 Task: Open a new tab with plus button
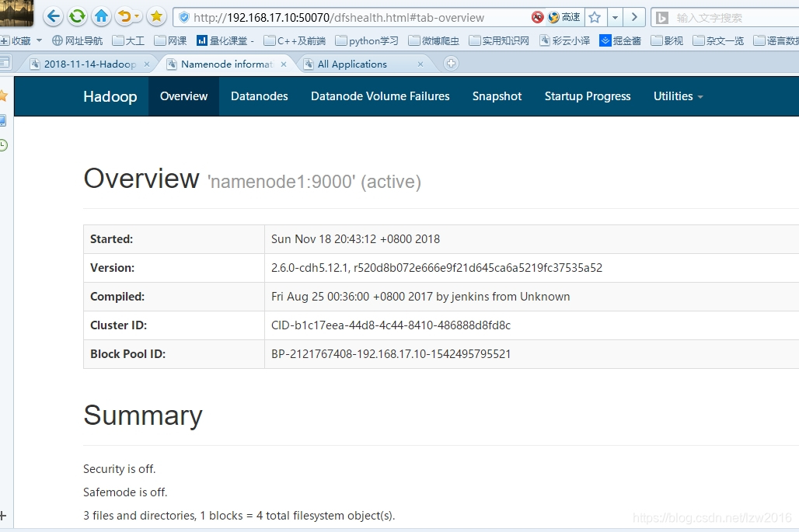(x=451, y=64)
